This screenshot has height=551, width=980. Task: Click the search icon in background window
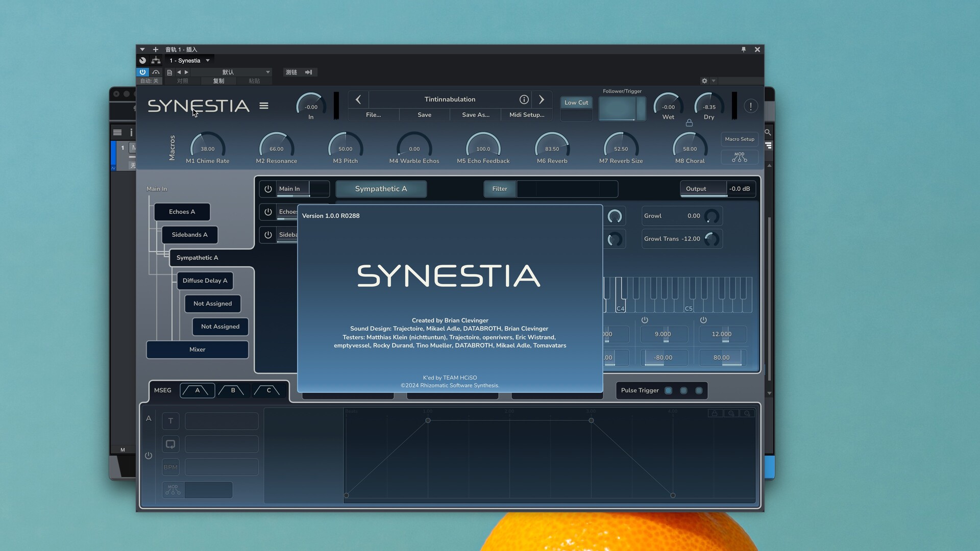[x=767, y=132]
